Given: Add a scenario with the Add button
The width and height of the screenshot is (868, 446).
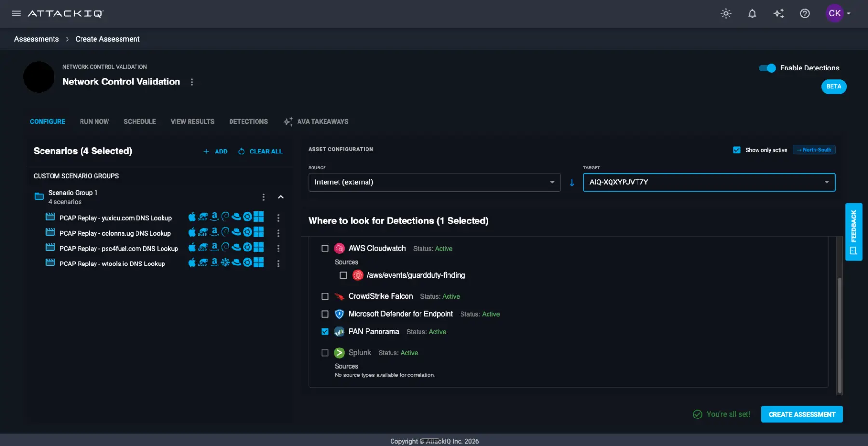Looking at the screenshot, I should click(215, 152).
